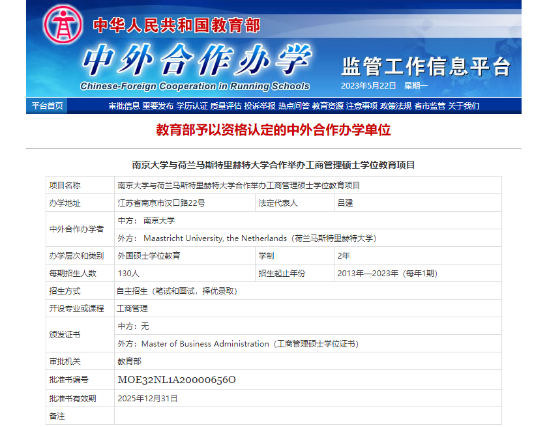The width and height of the screenshot is (553, 427).
Task: Click the 中华人民共和国教育部 header text
Action: (x=176, y=25)
